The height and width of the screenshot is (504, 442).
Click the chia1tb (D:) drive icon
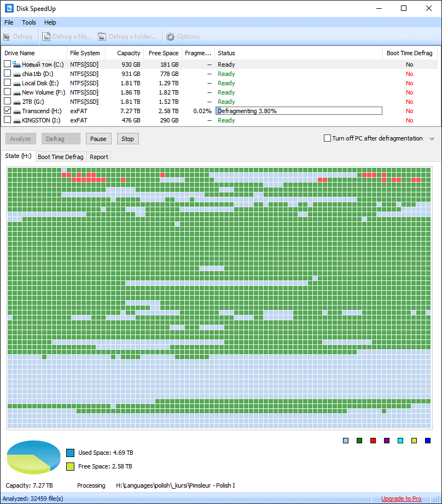click(x=17, y=74)
